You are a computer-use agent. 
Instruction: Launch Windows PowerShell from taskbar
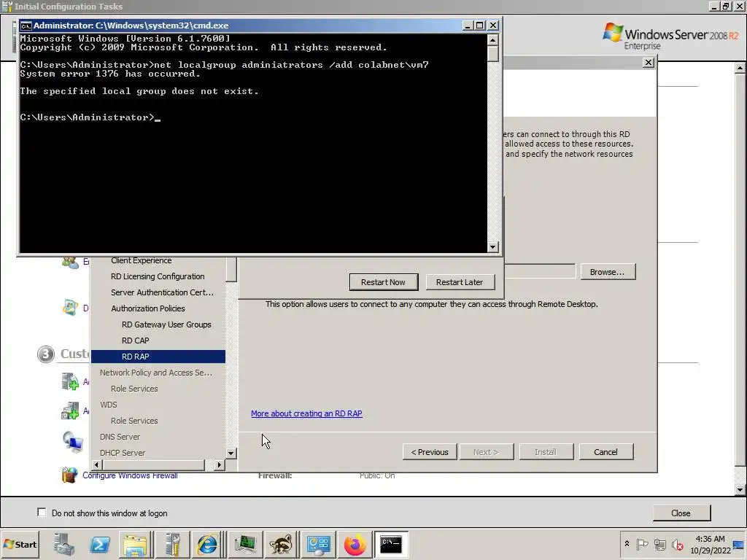click(100, 544)
